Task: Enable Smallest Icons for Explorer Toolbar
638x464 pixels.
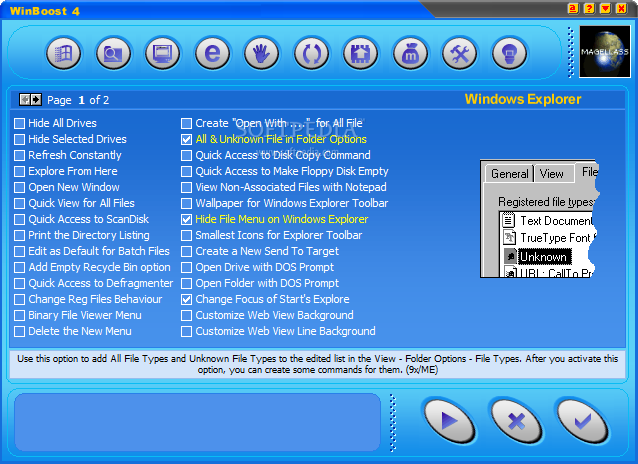Action: click(186, 236)
